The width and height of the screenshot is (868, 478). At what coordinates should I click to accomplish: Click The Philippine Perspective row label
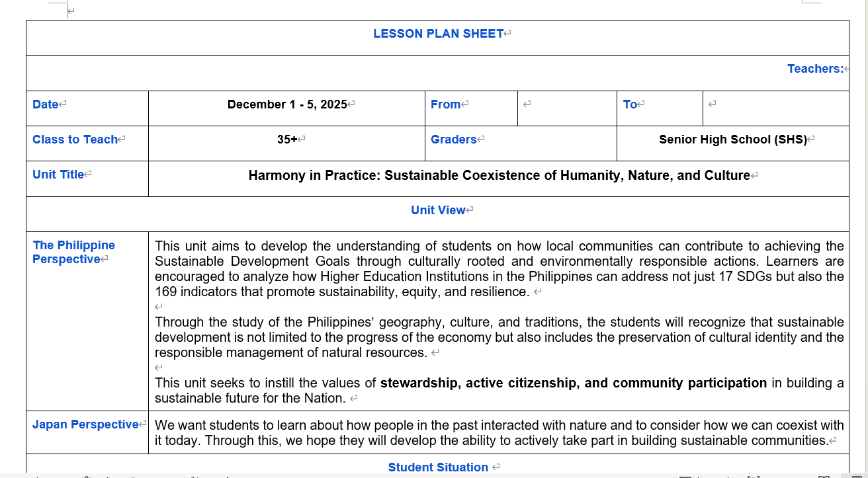(73, 252)
